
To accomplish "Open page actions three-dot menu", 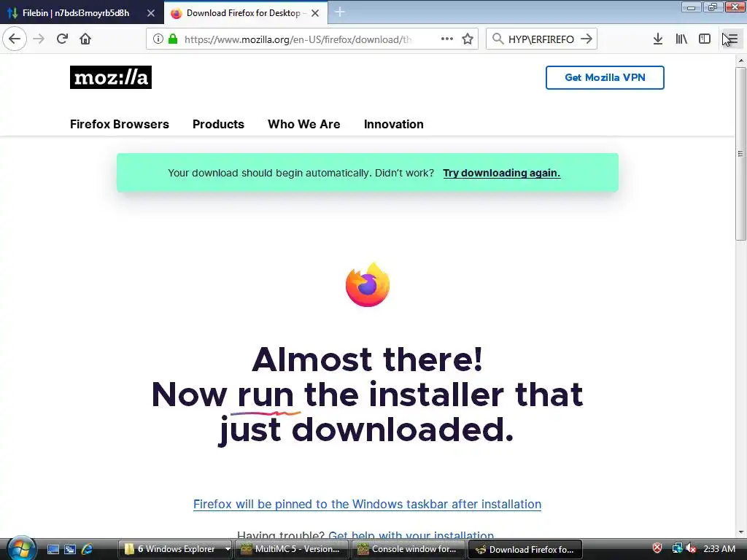I will (447, 39).
